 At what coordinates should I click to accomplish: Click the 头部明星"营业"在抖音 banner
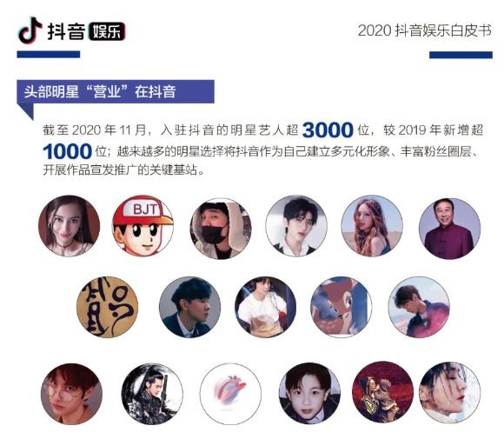(116, 91)
